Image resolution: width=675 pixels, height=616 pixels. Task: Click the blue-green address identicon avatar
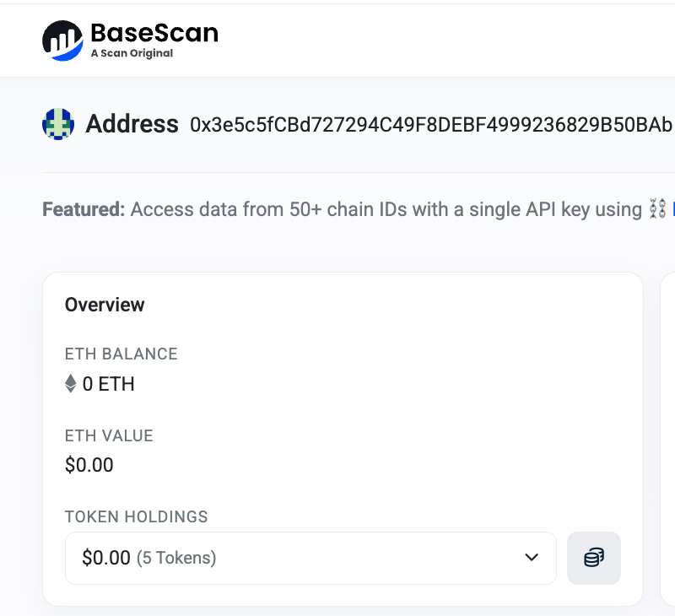click(x=58, y=124)
